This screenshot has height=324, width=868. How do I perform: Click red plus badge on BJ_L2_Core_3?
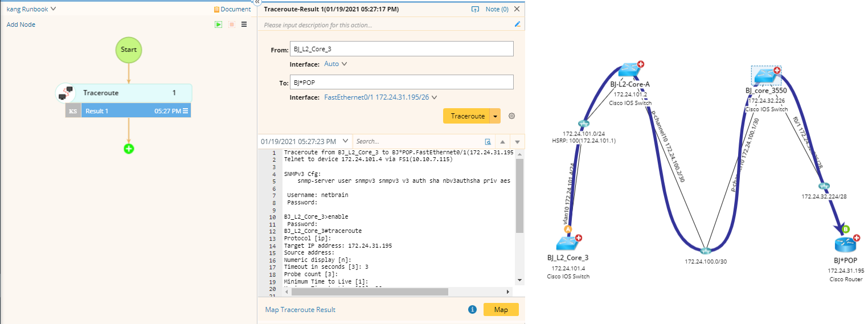coord(579,238)
